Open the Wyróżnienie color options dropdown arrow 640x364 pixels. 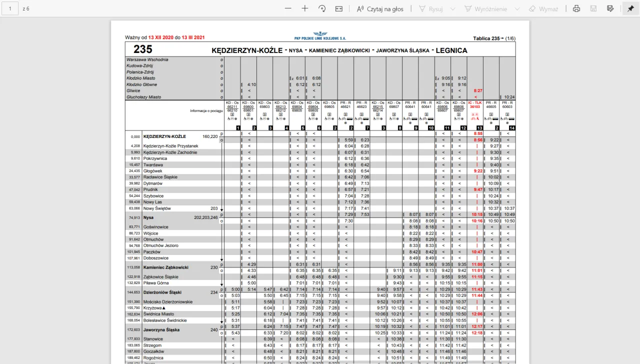517,8
